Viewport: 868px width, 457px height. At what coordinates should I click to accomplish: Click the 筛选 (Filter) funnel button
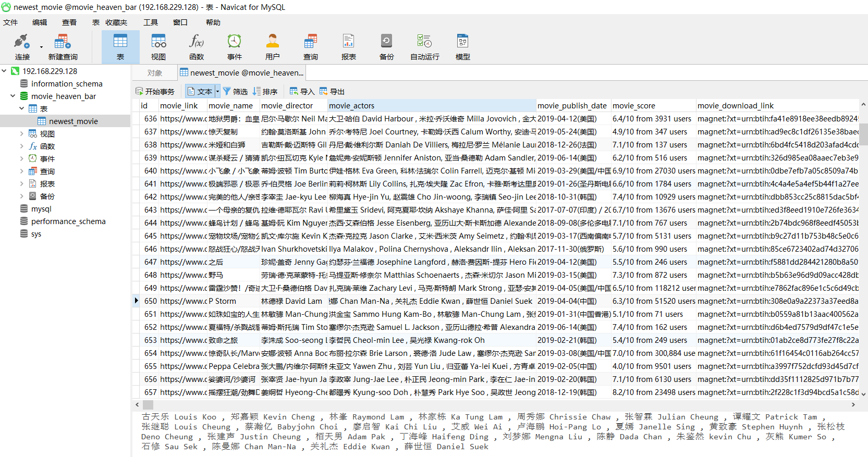point(235,92)
